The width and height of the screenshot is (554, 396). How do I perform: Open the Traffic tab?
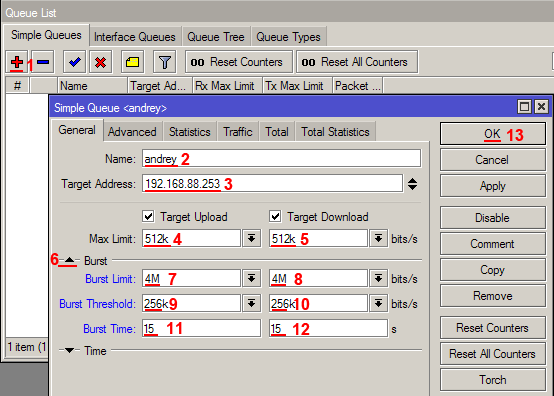coord(238,132)
